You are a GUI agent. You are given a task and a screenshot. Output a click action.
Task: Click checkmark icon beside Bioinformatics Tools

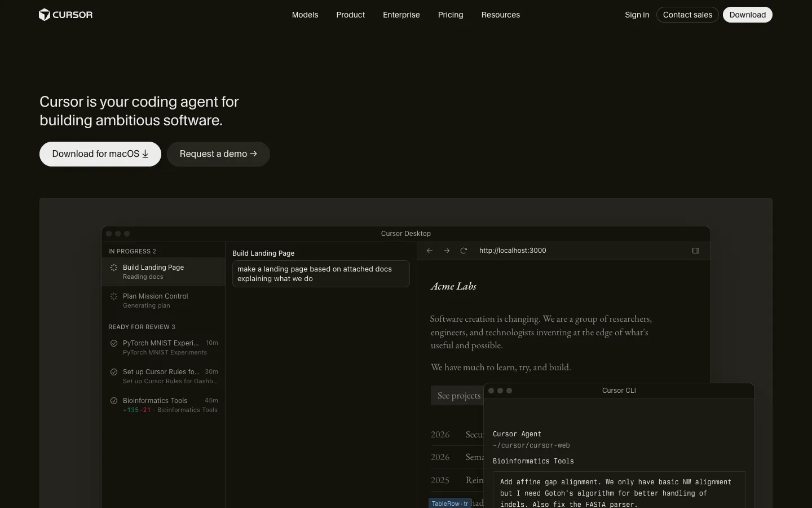point(114,401)
